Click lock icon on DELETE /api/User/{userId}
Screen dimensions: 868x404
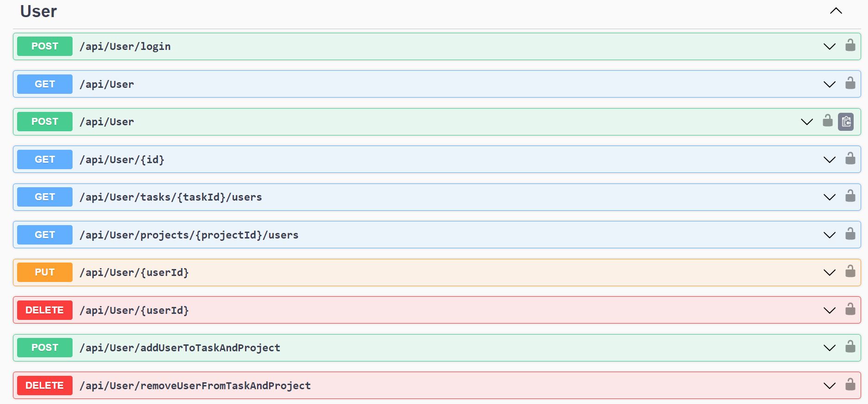850,310
